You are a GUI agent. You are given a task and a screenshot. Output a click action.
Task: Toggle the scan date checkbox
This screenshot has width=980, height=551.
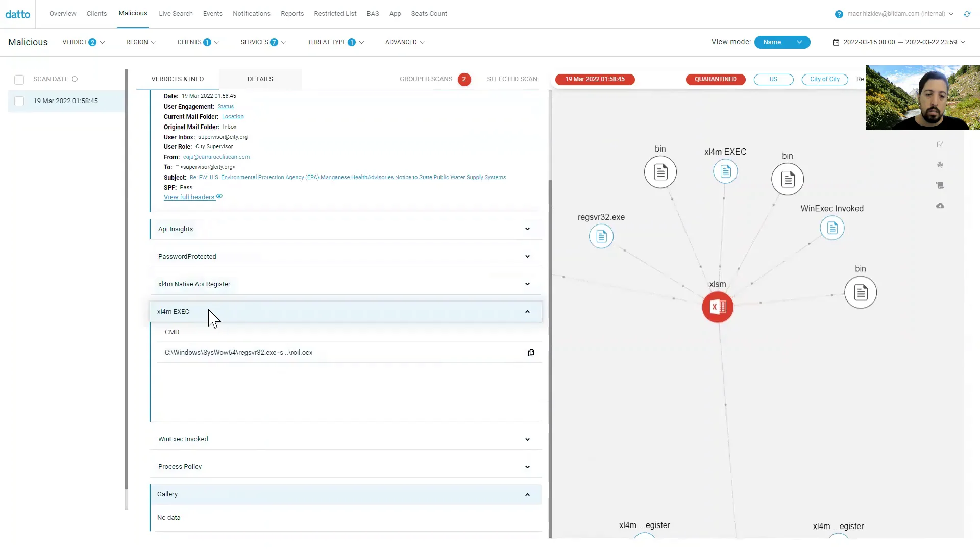[19, 79]
